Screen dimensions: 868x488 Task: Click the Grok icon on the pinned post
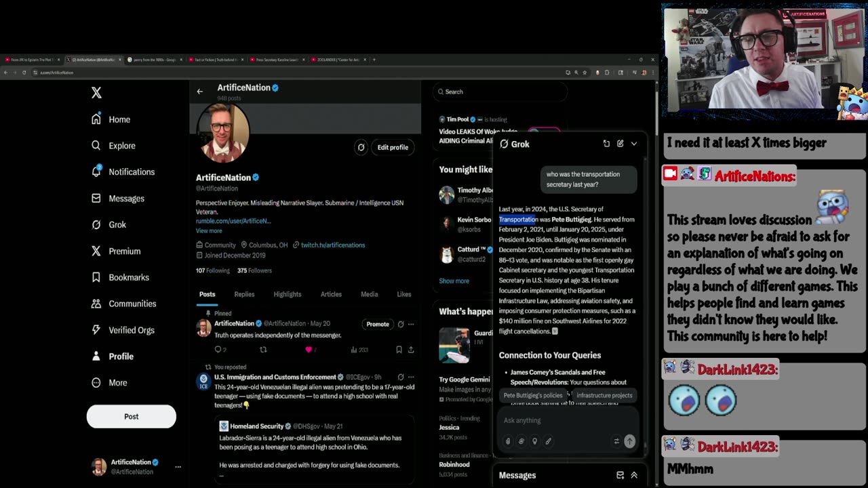[x=401, y=324]
